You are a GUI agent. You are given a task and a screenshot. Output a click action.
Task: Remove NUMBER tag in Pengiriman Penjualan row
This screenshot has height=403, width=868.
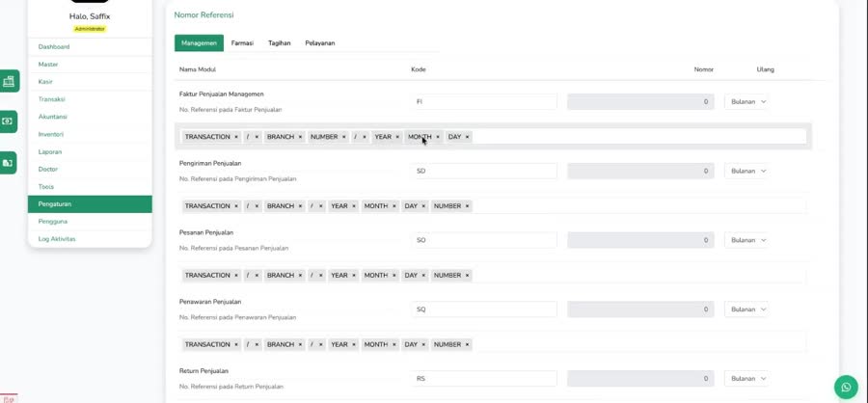point(467,206)
